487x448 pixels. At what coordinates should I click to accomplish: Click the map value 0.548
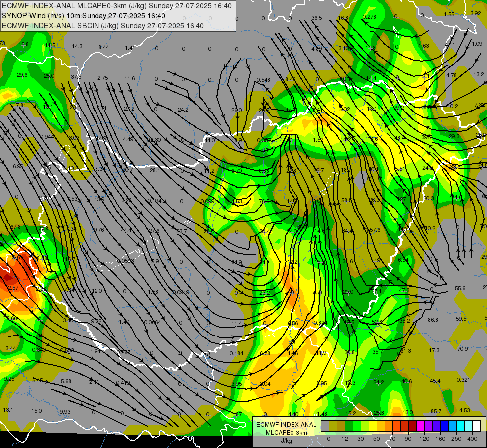click(263, 80)
